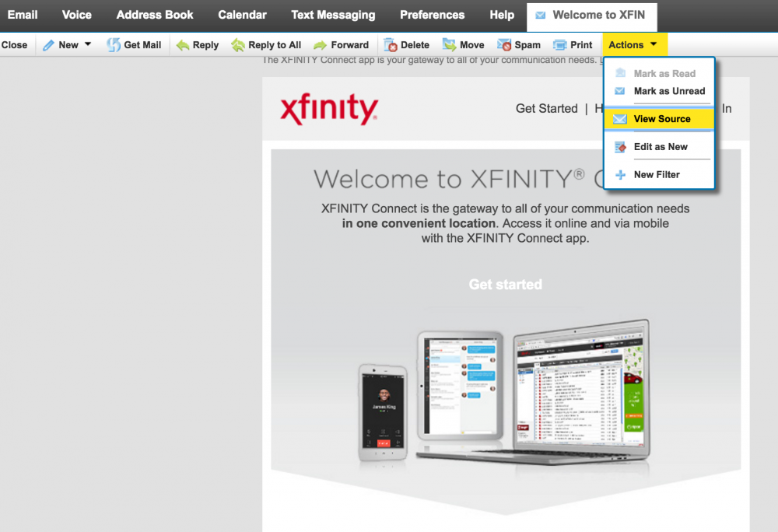Click the Spam button label

[527, 45]
